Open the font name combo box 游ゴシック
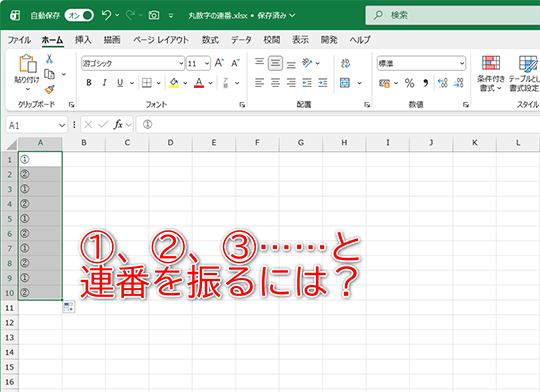 click(x=133, y=63)
